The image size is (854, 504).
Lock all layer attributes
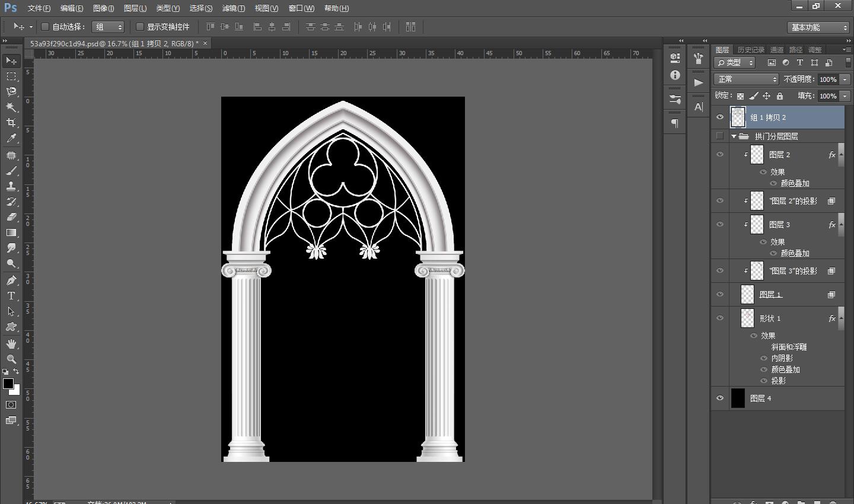click(x=780, y=96)
